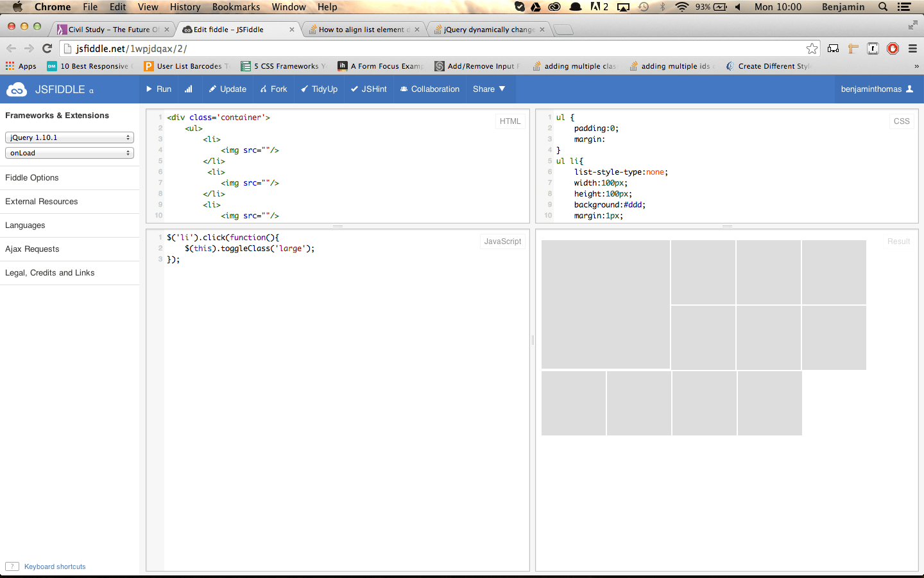This screenshot has height=578, width=924.
Task: Change the onLoad wrapper dropdown
Action: (x=69, y=153)
